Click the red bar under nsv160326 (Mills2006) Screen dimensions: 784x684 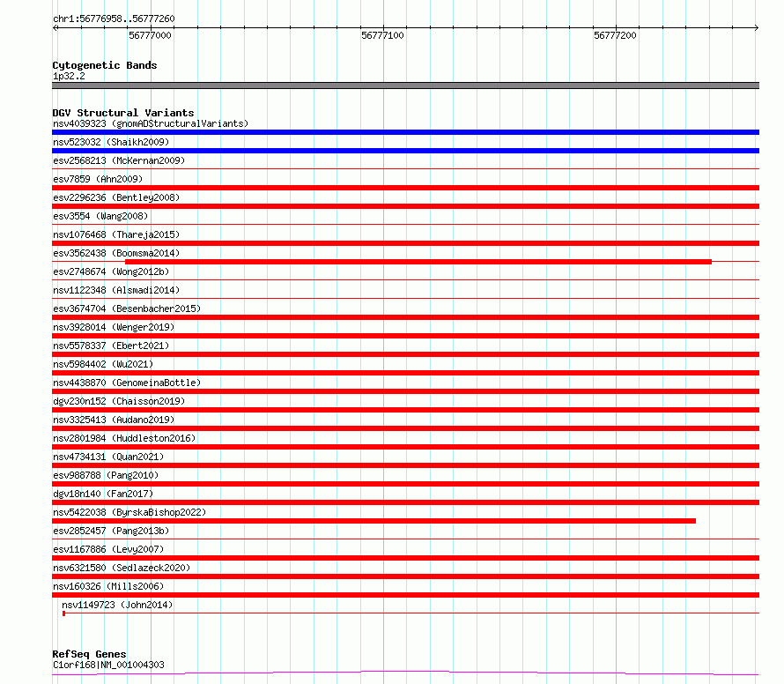(x=405, y=595)
